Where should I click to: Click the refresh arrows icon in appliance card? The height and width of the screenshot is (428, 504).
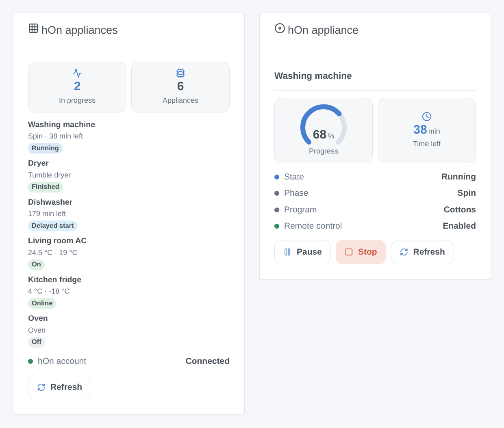pos(404,252)
